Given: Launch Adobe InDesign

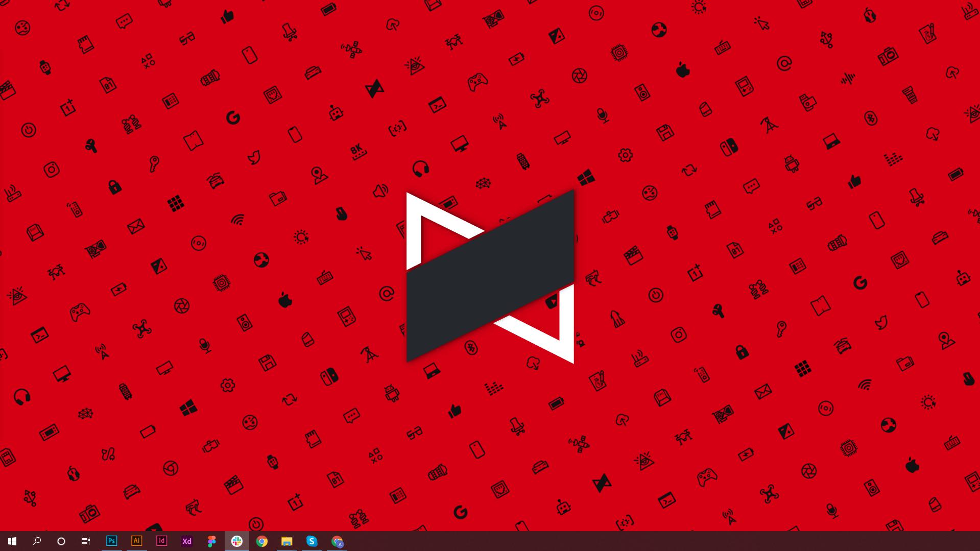Looking at the screenshot, I should coord(161,541).
